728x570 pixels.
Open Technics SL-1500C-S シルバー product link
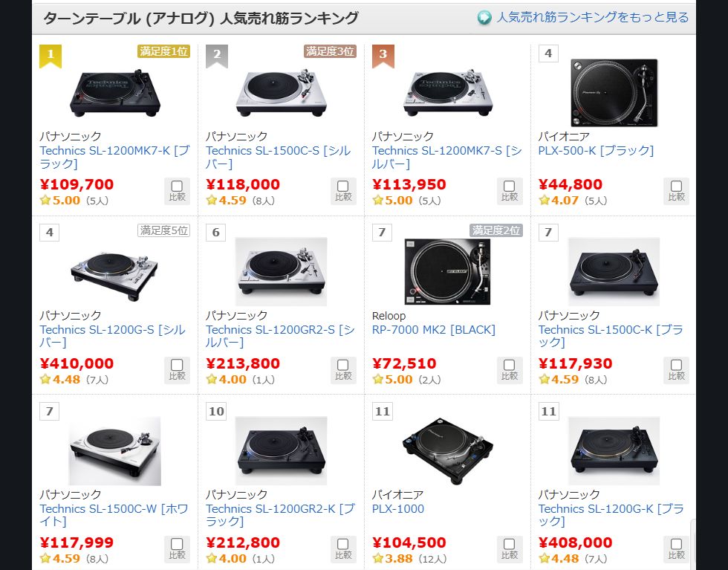278,157
